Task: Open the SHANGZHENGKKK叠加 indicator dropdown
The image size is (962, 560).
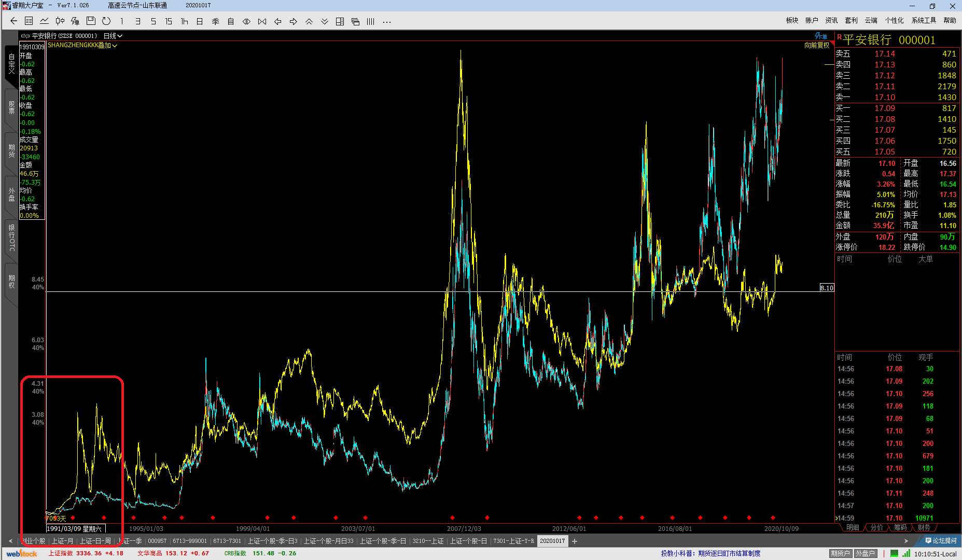Action: 82,45
